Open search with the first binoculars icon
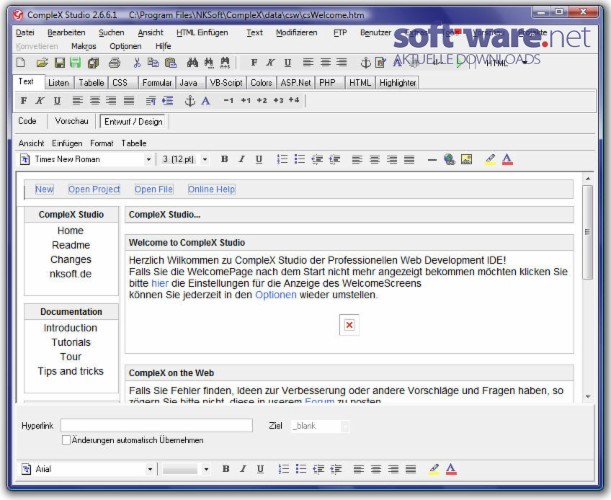 192,62
